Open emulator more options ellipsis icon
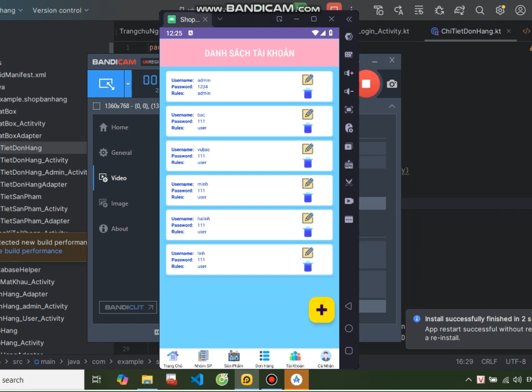The image size is (532, 392). click(349, 219)
